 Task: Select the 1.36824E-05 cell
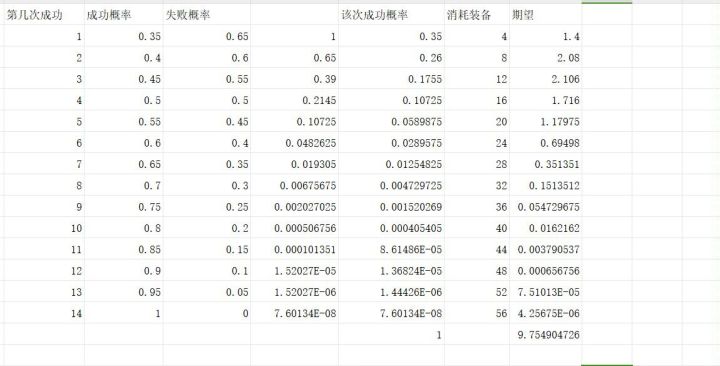click(391, 270)
